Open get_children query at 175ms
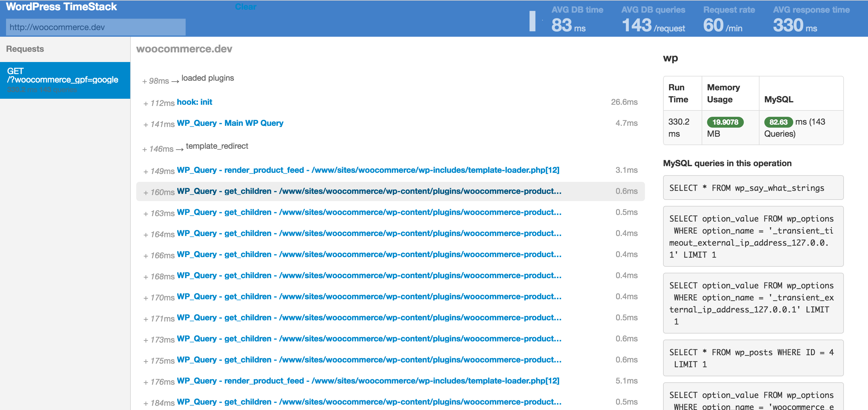The height and width of the screenshot is (410, 868). pyautogui.click(x=369, y=360)
